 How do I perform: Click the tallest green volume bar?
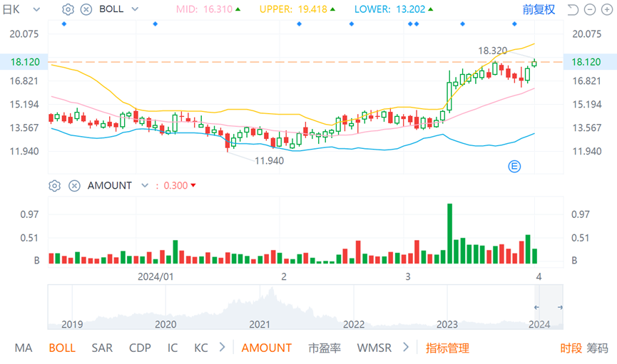[449, 234]
